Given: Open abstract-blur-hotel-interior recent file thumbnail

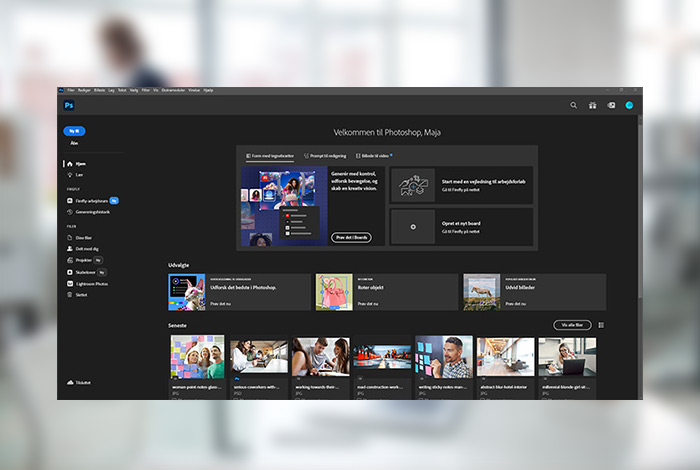Looking at the screenshot, I should point(505,357).
